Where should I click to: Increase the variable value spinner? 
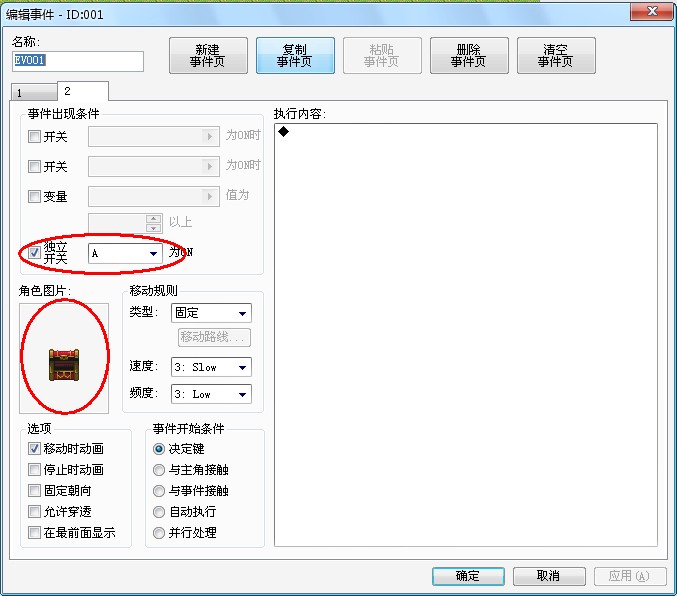[154, 219]
